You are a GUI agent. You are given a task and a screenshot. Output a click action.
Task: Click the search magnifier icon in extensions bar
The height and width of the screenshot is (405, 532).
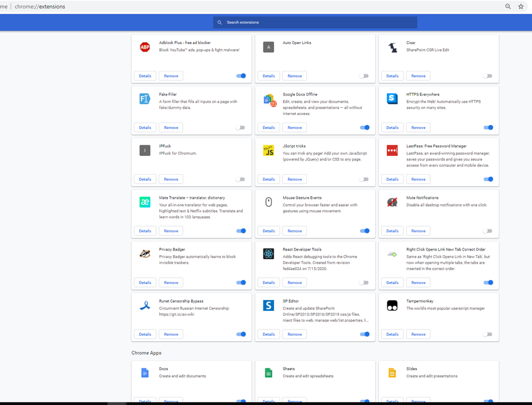pos(219,22)
